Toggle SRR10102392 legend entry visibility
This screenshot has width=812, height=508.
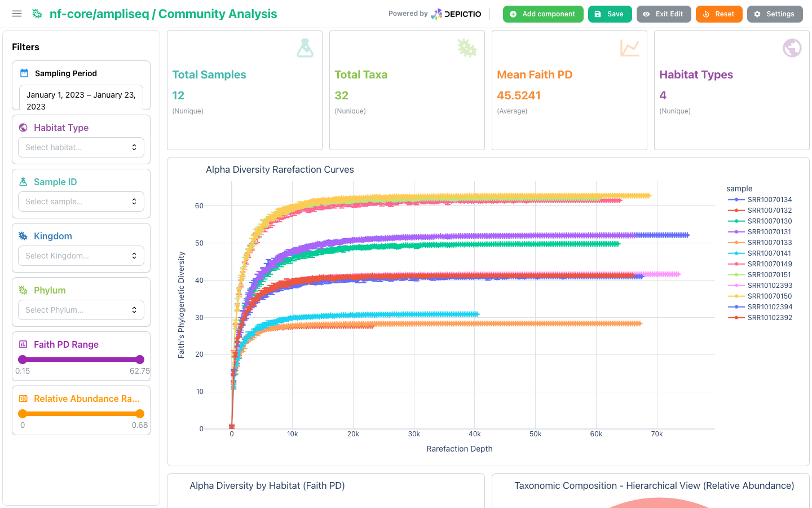pyautogui.click(x=760, y=318)
